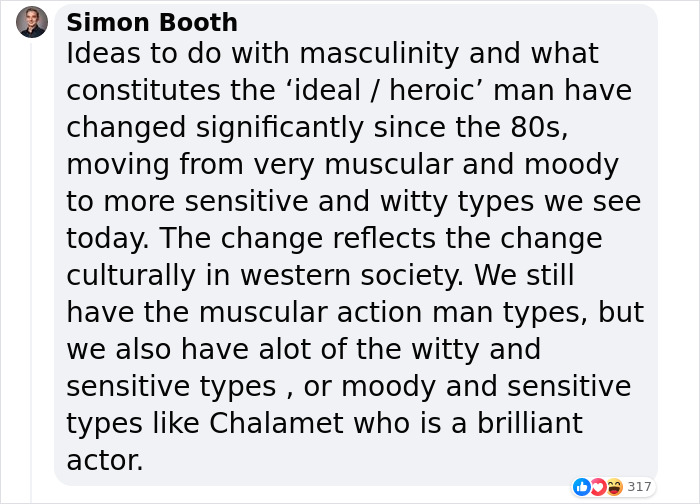Click the '80s,' text in the comment

(539, 127)
